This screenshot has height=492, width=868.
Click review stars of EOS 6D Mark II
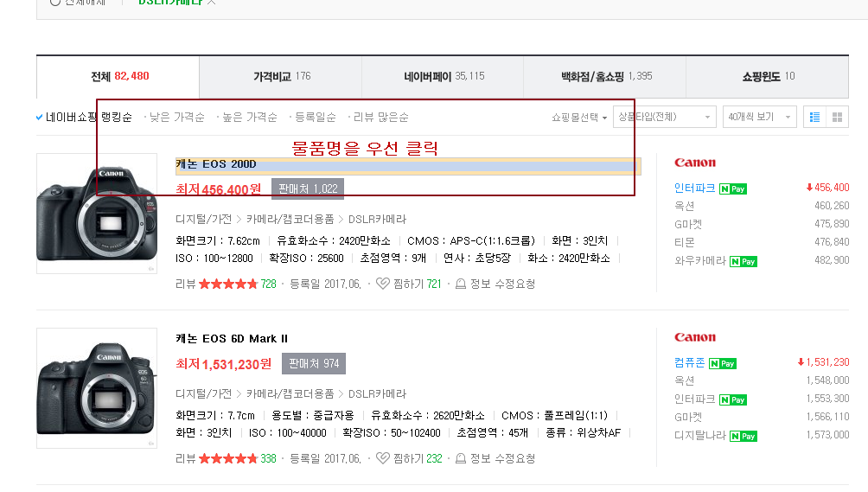228,458
